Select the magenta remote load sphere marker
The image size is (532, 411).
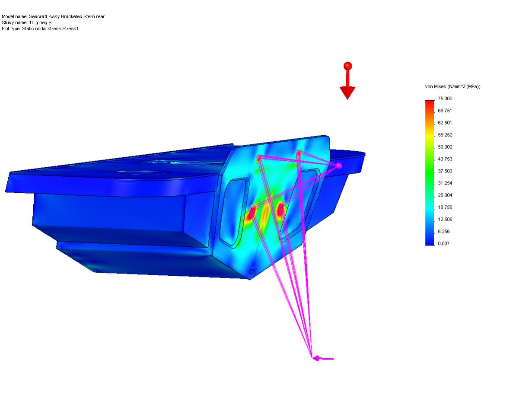pyautogui.click(x=339, y=166)
